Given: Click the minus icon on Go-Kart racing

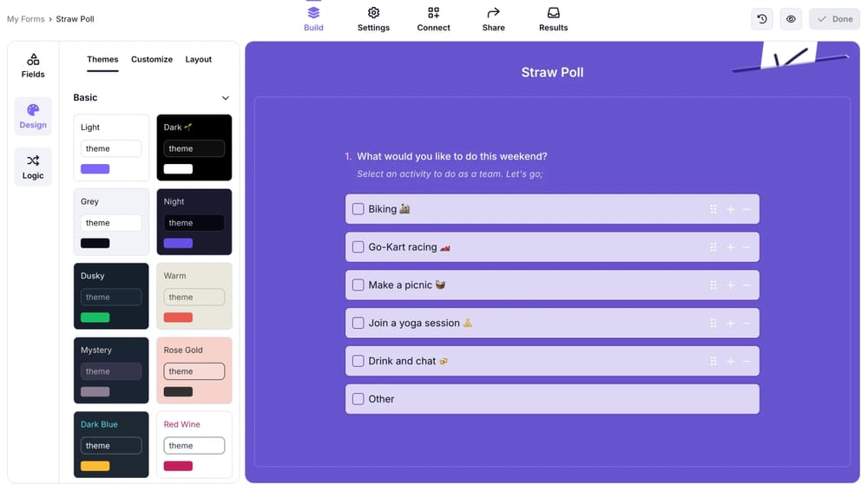Looking at the screenshot, I should coord(746,247).
